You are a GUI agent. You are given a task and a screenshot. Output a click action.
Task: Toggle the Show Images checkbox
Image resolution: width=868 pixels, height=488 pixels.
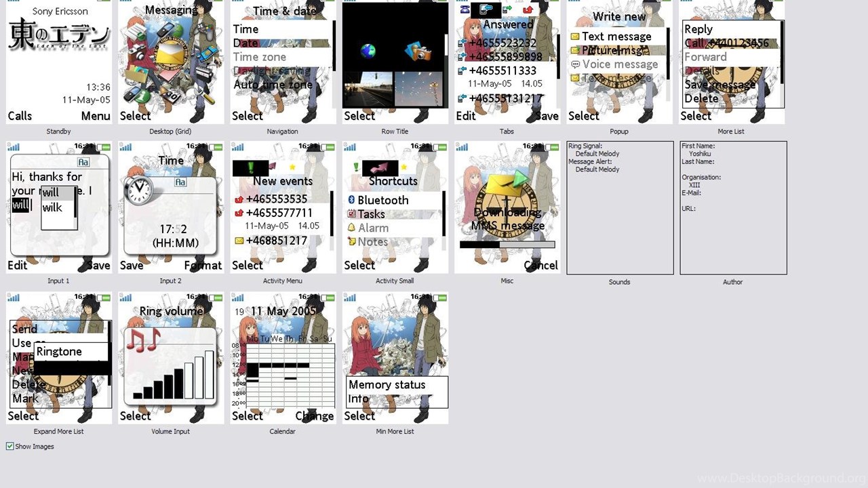[10, 446]
